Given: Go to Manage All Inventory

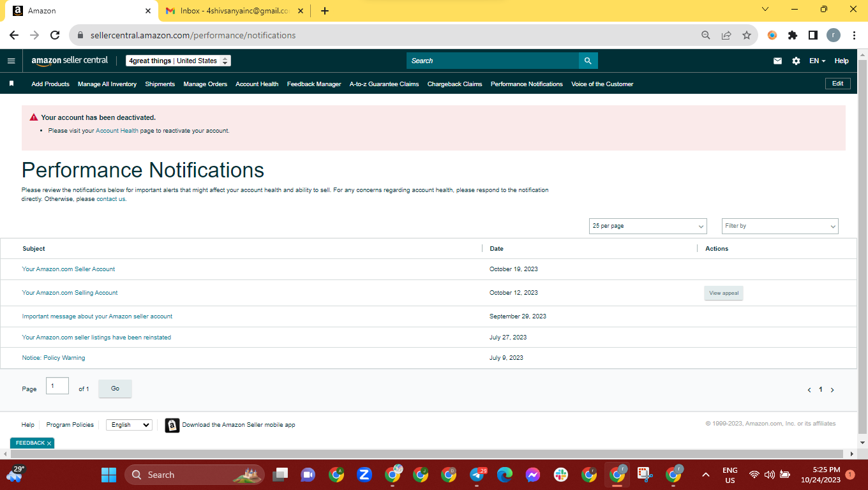Looking at the screenshot, I should [x=107, y=84].
